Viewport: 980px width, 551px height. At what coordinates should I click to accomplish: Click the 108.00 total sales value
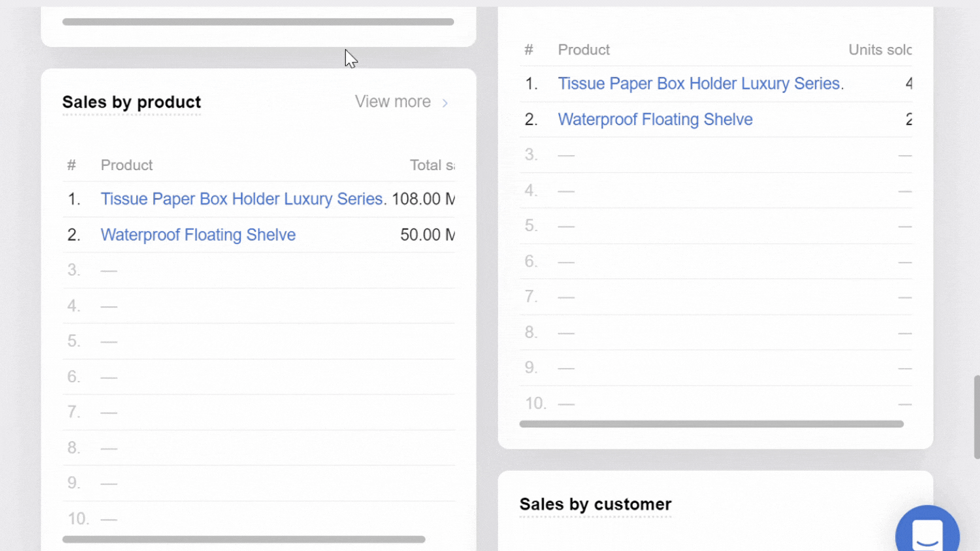(x=423, y=199)
